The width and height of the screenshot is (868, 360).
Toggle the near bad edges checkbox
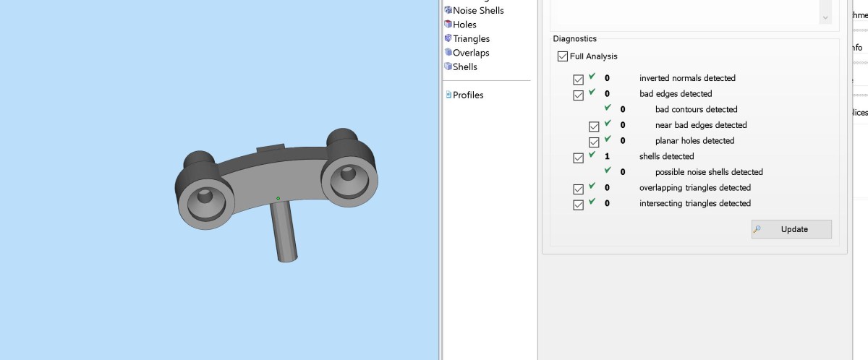pyautogui.click(x=594, y=127)
